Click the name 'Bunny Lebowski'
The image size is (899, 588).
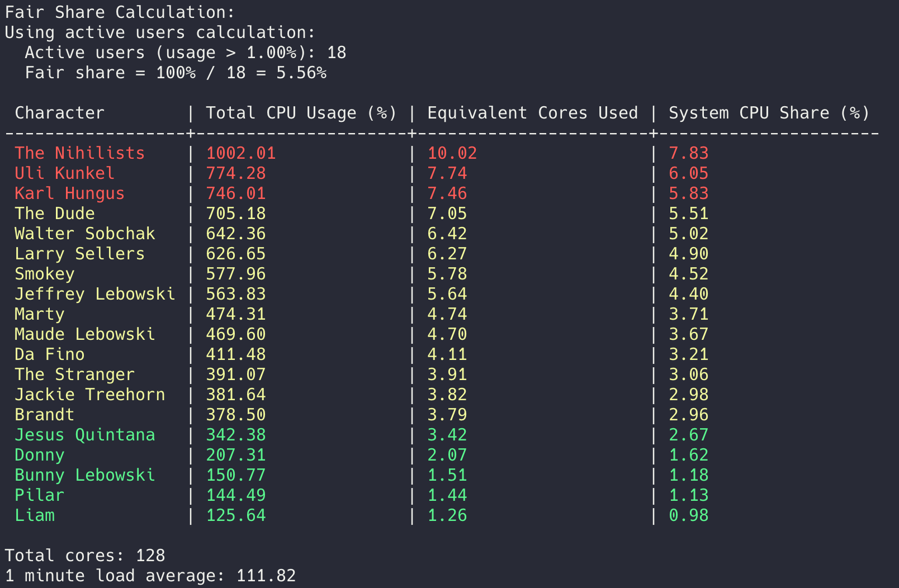85,475
